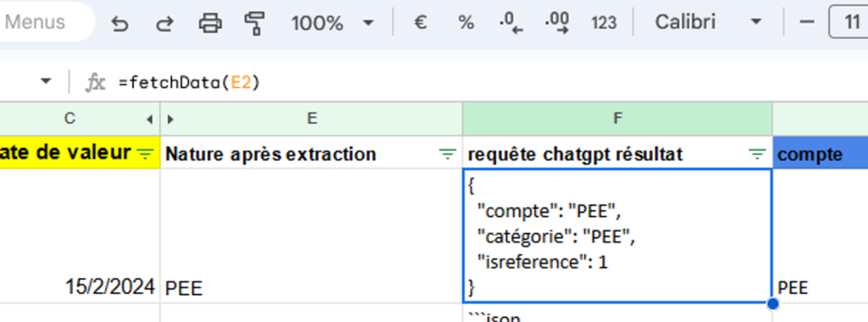Viewport: 868px width, 322px height.
Task: Click the Decrease decimal places icon
Action: click(510, 23)
